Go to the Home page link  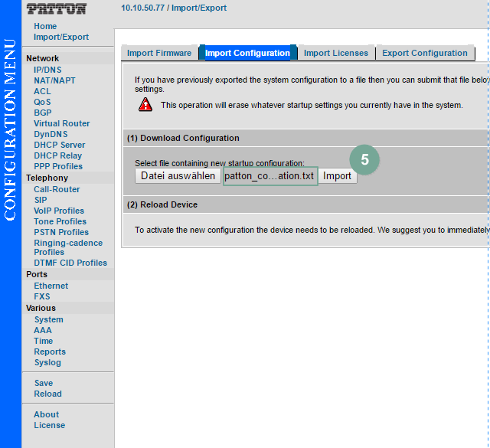45,26
